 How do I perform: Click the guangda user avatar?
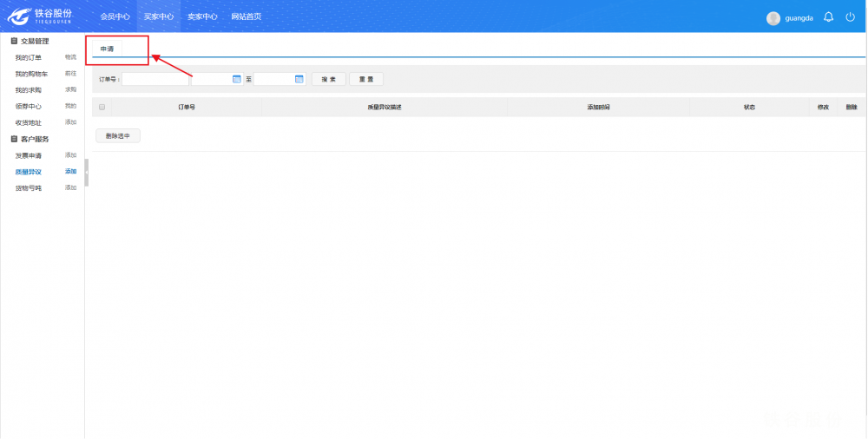click(x=773, y=18)
